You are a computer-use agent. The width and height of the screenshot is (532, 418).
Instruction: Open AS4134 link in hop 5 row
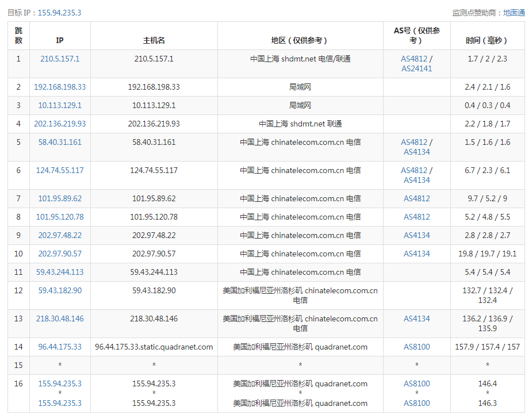pos(416,152)
